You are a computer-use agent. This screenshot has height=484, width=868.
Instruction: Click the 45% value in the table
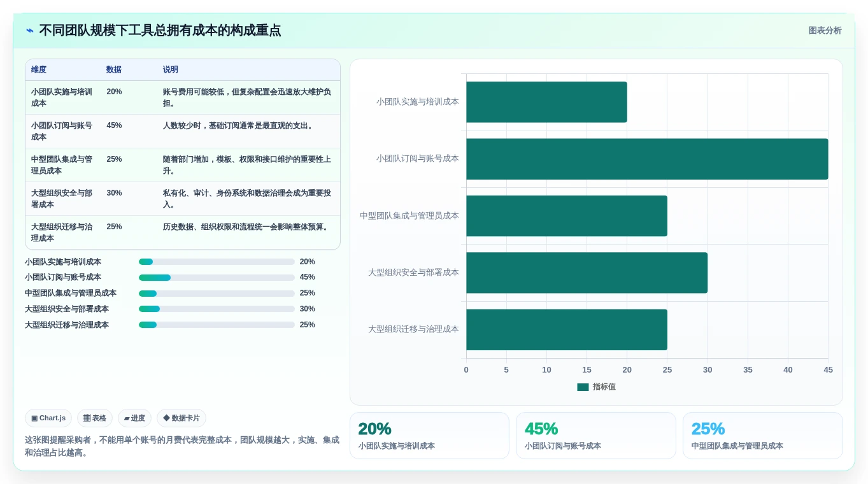pyautogui.click(x=114, y=125)
